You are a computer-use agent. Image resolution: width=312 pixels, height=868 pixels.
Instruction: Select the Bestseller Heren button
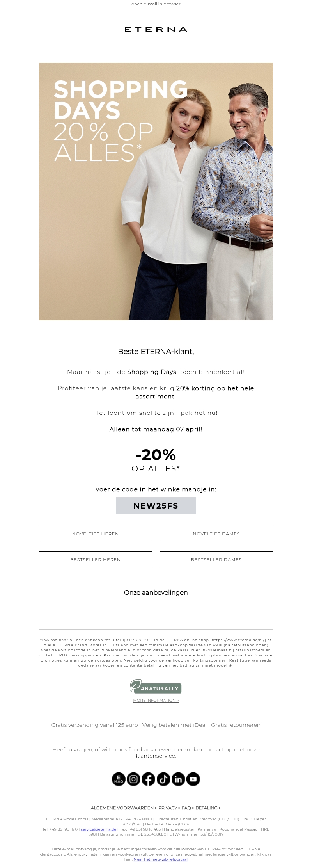(x=96, y=560)
